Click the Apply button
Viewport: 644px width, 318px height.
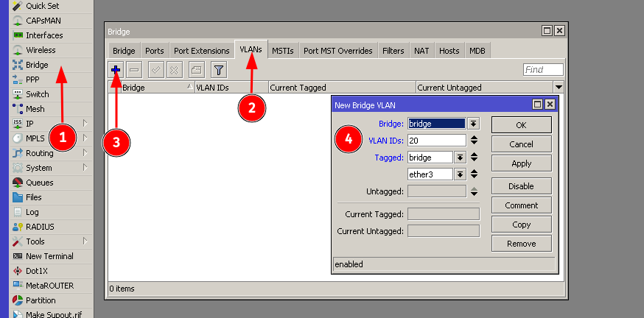point(521,164)
